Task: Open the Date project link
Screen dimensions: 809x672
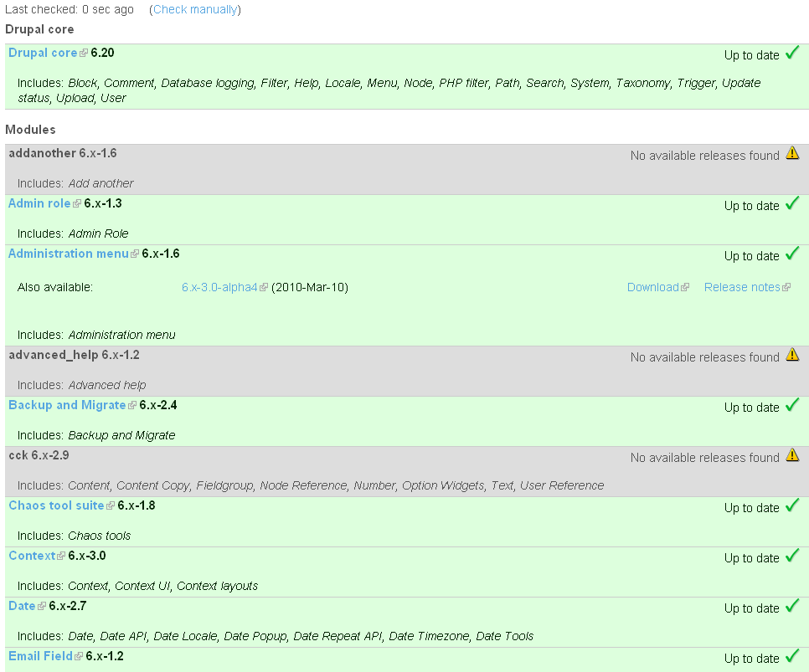Action: [x=22, y=606]
